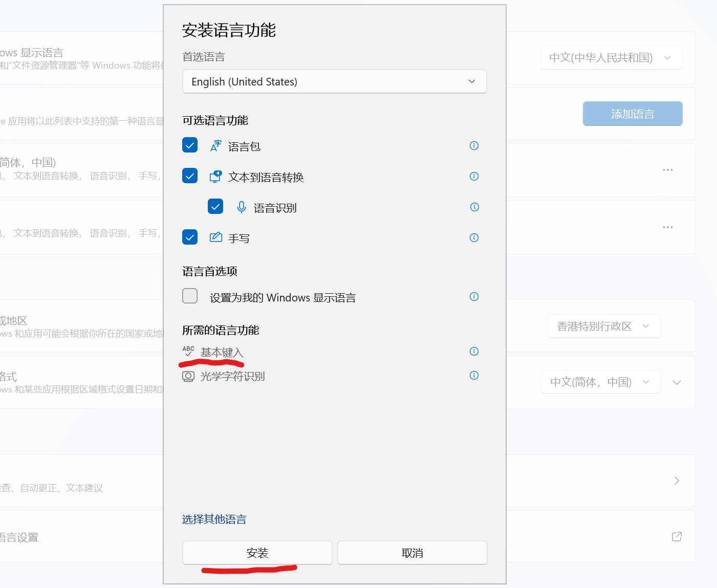Click the 语言包 language pack icon
Image resolution: width=717 pixels, height=588 pixels.
click(215, 146)
